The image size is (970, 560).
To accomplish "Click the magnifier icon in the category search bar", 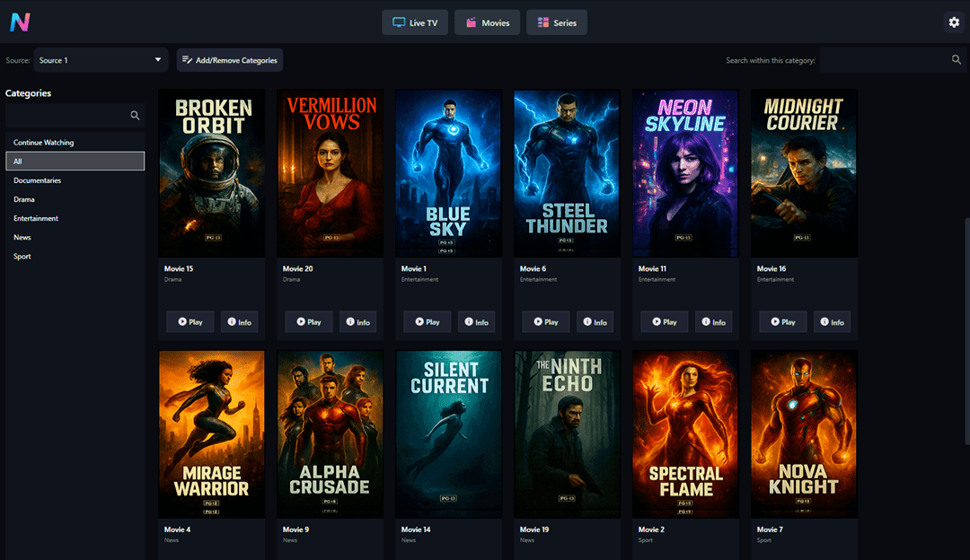I will click(x=957, y=58).
